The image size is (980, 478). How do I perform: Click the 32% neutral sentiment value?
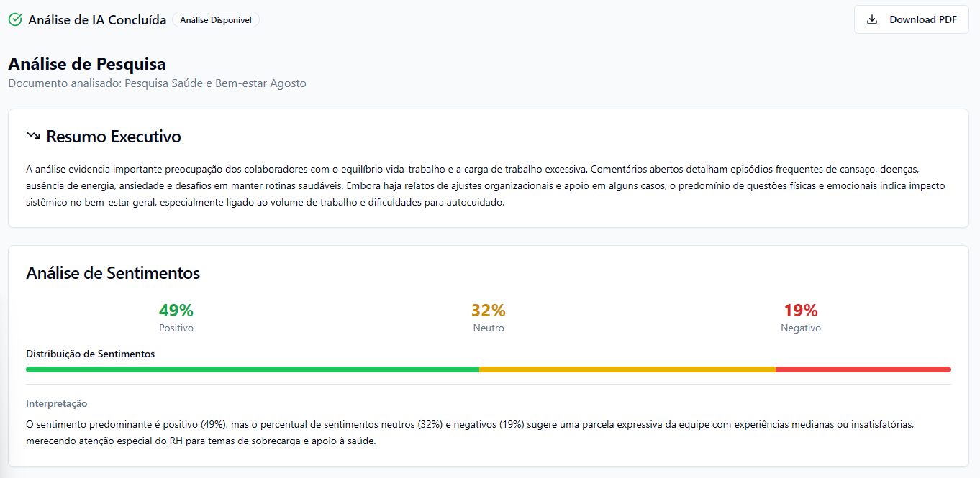click(489, 311)
